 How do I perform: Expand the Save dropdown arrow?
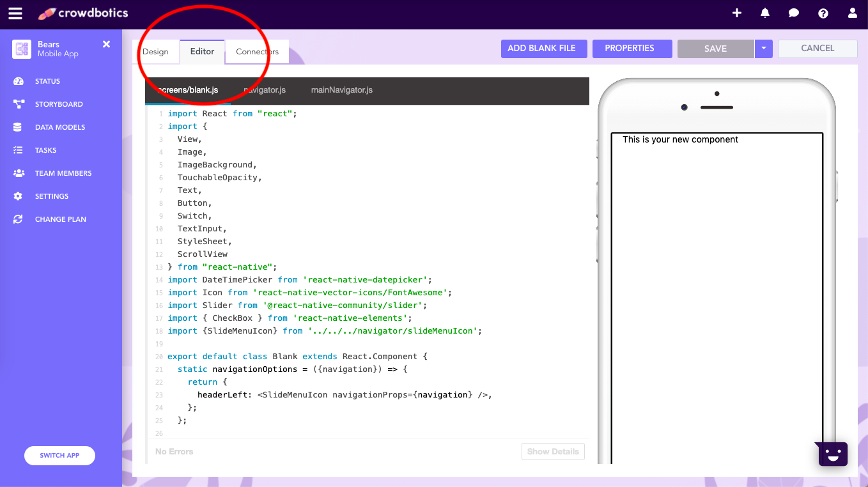[764, 49]
